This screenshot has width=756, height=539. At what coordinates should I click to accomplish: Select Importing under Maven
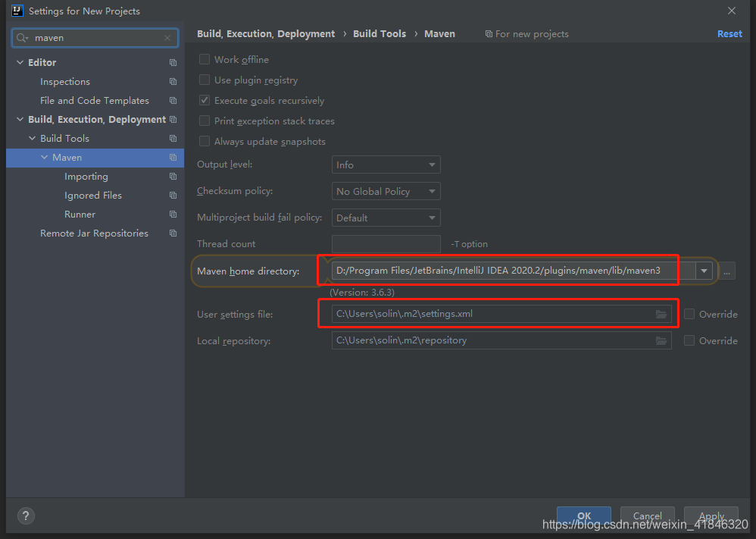pyautogui.click(x=86, y=176)
